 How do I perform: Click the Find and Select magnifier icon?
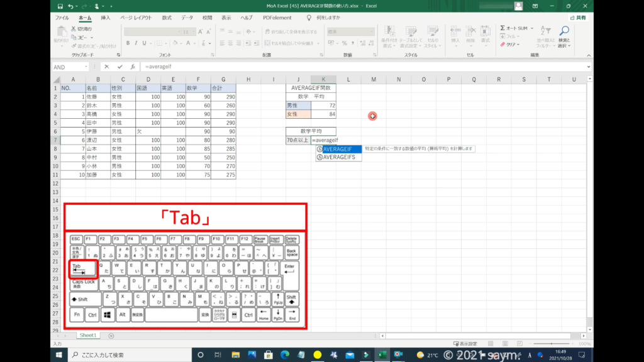click(x=564, y=31)
